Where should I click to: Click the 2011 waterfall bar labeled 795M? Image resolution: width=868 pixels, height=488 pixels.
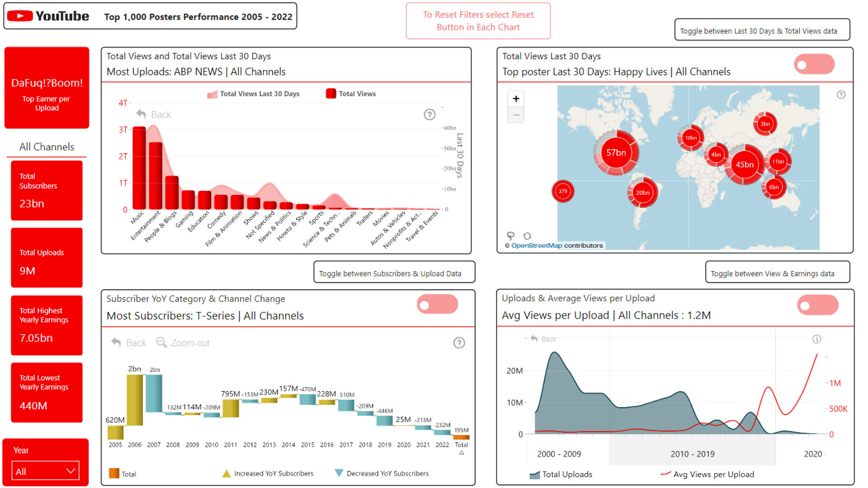point(231,408)
